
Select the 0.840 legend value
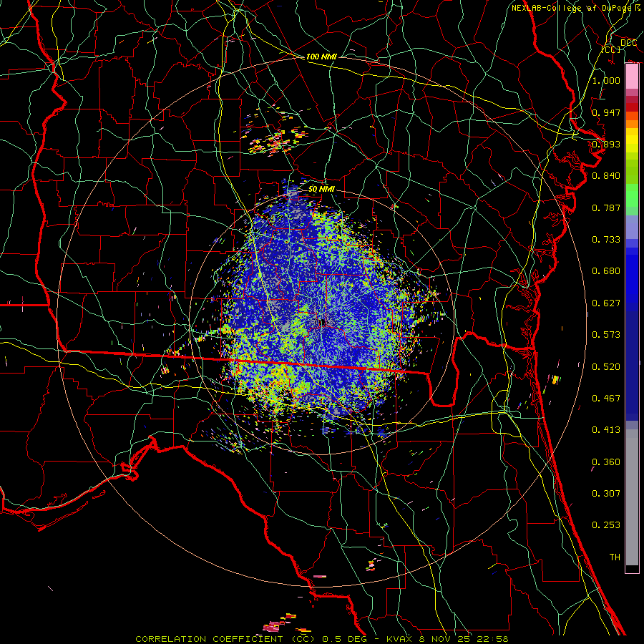point(606,176)
